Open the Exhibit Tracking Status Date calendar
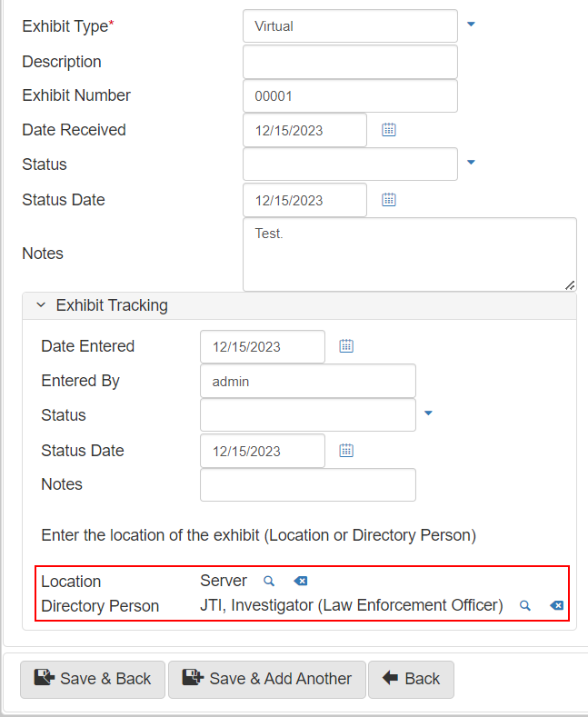588x717 pixels. tap(346, 451)
